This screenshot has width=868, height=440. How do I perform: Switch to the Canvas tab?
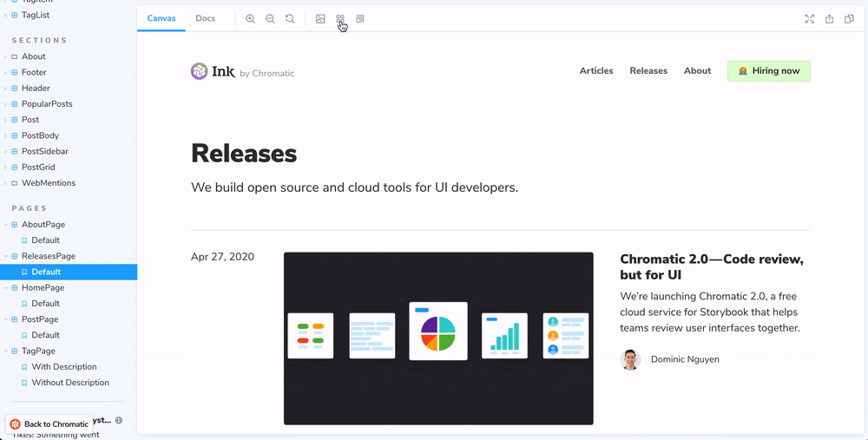pyautogui.click(x=161, y=18)
